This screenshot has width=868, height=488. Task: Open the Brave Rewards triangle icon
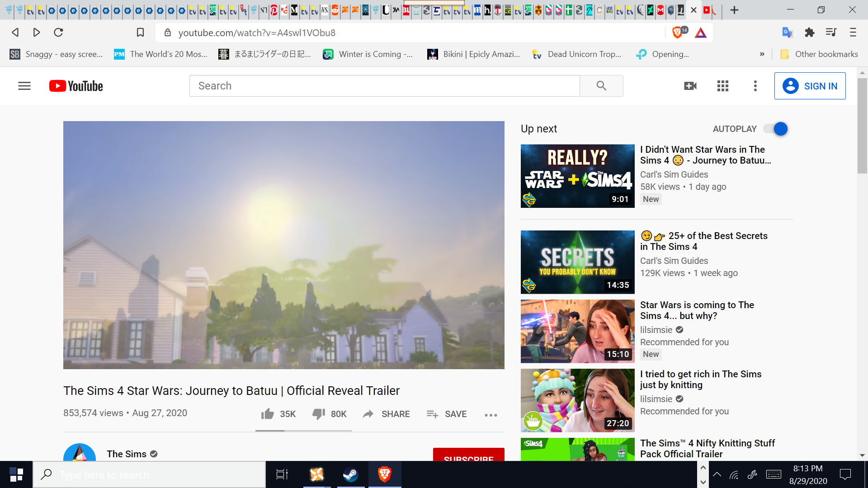pos(701,33)
